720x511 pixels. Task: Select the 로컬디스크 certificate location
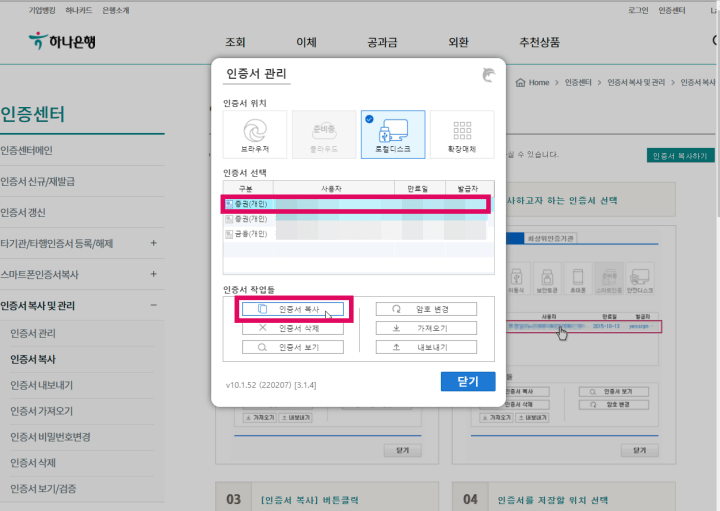pyautogui.click(x=393, y=135)
